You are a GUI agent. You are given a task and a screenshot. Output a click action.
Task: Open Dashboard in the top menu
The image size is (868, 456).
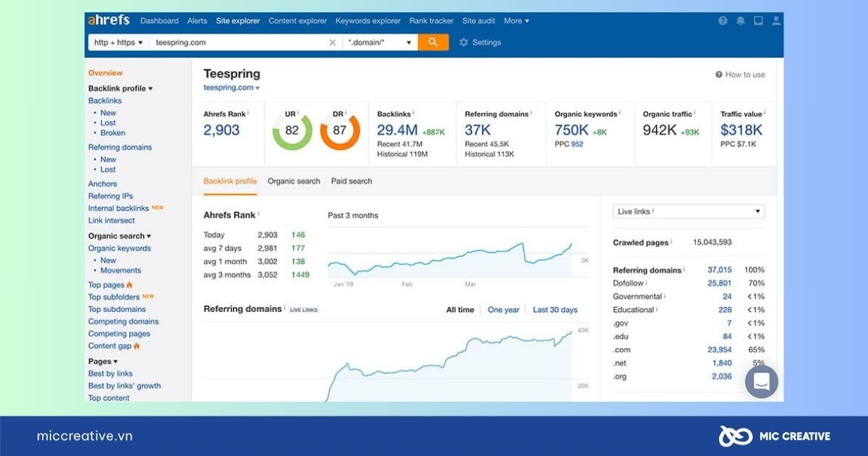click(159, 21)
